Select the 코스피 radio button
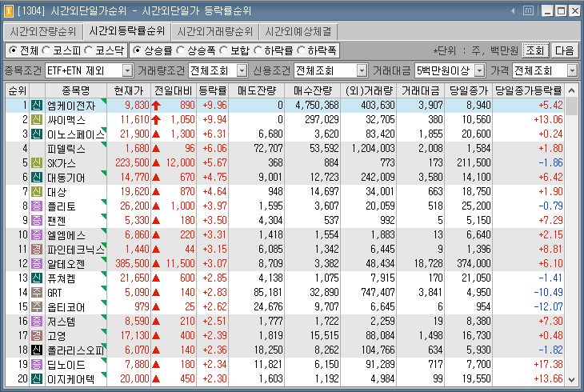 [46, 50]
